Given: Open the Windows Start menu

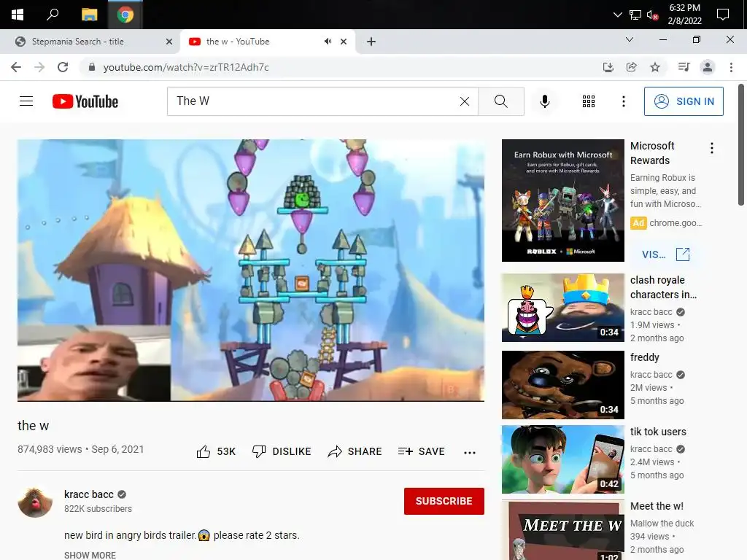Looking at the screenshot, I should 18,15.
